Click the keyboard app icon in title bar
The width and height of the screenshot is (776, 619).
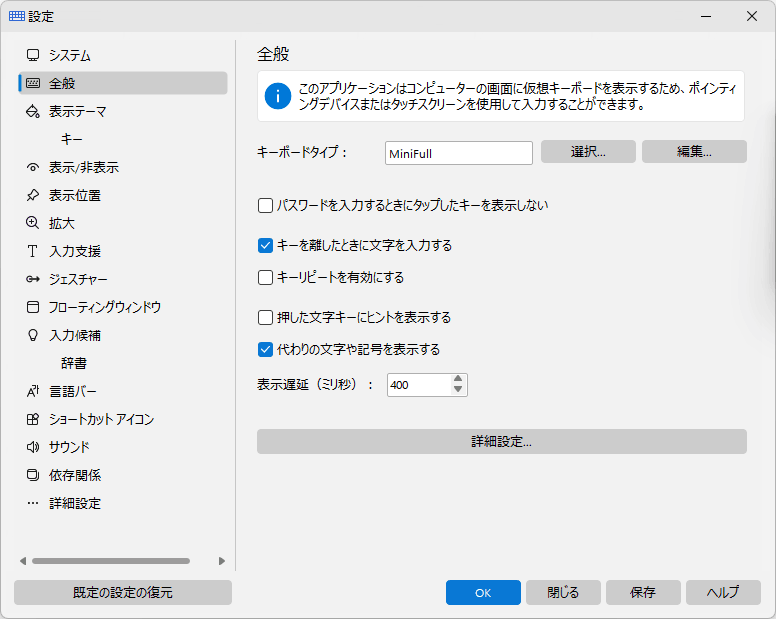click(x=17, y=16)
